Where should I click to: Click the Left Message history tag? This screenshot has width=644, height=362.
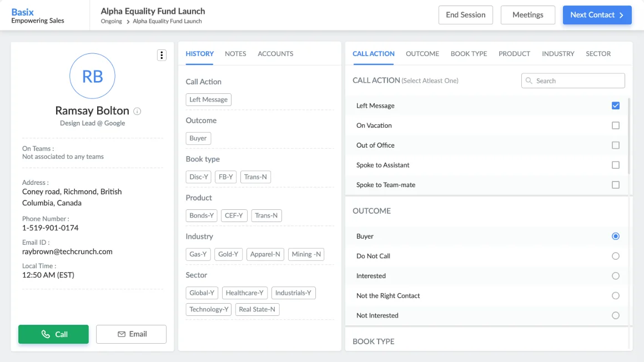click(x=208, y=99)
